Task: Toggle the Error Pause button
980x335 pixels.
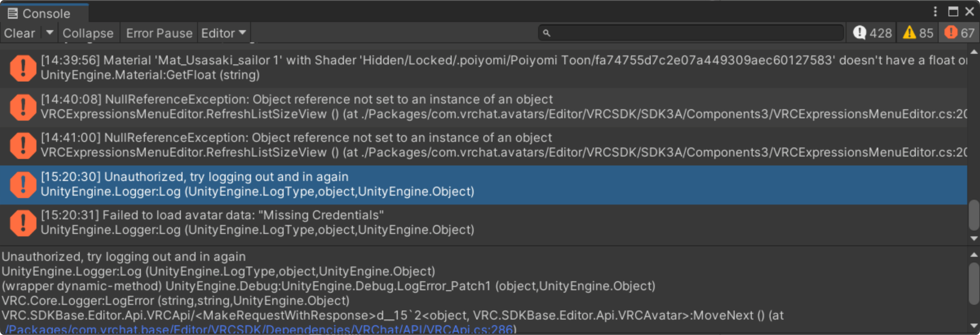Action: (x=159, y=33)
